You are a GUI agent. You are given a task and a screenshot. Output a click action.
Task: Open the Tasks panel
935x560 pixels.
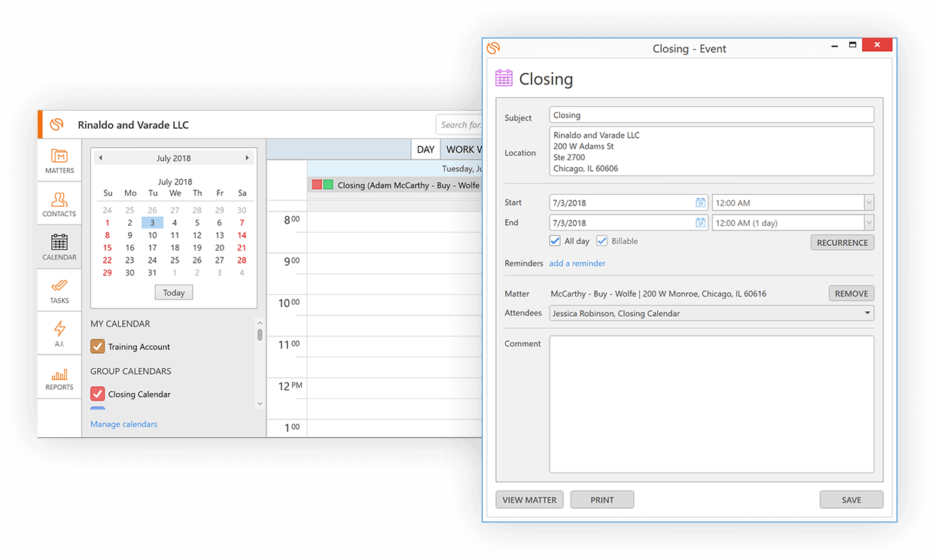click(x=59, y=290)
